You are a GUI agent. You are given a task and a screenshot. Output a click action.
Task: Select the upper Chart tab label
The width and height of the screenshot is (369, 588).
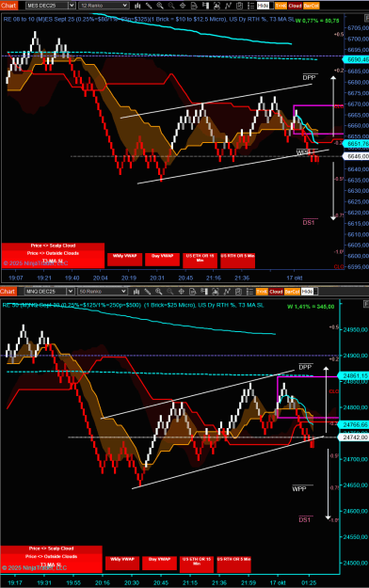tap(8, 6)
